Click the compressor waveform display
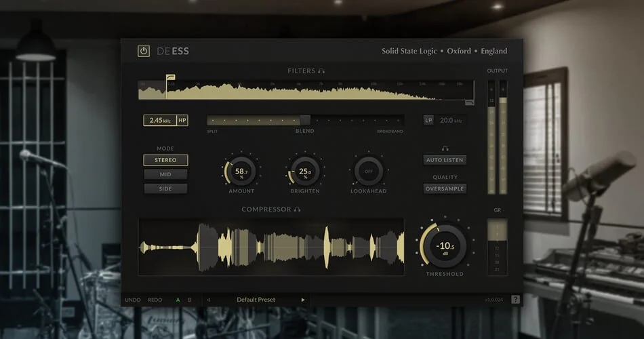 [271, 247]
